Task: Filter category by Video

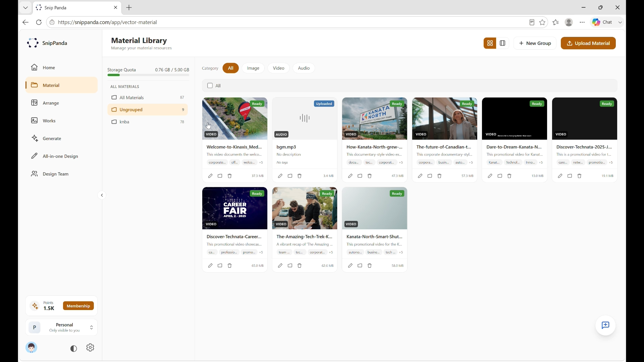Action: pos(279,68)
